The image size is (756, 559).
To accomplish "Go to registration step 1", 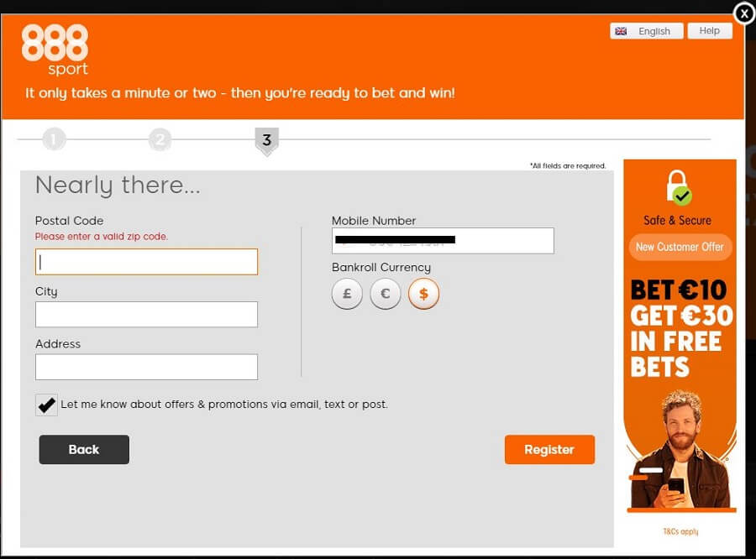I will coord(54,139).
